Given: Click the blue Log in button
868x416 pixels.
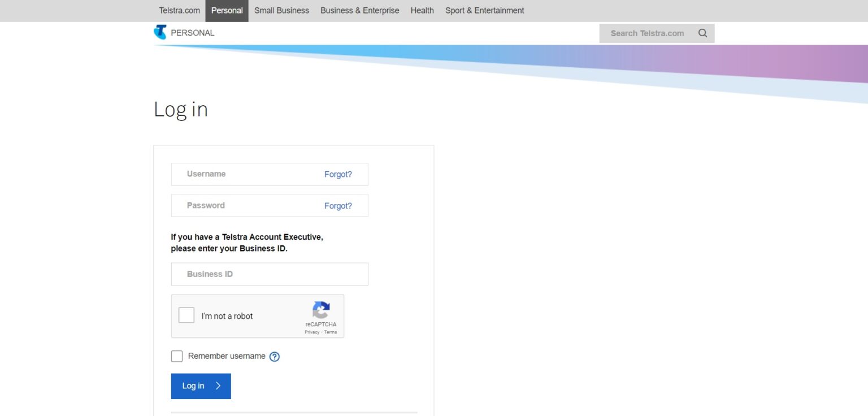Looking at the screenshot, I should (201, 386).
